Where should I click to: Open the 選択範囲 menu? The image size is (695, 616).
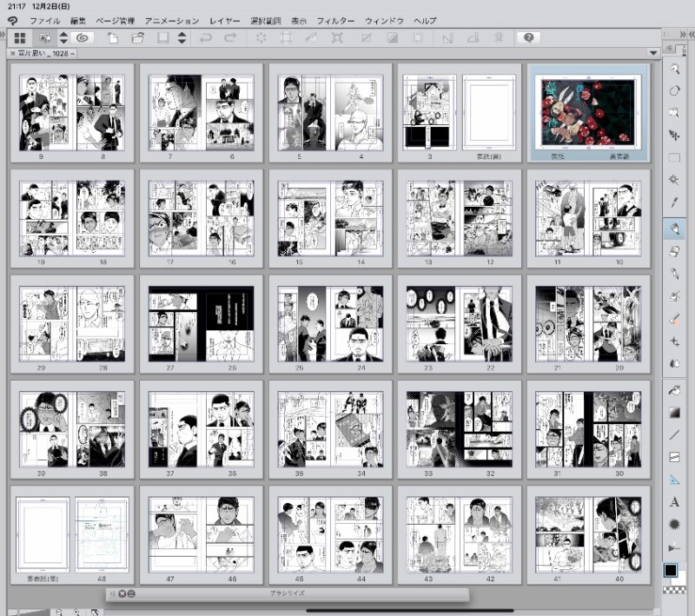(x=266, y=21)
